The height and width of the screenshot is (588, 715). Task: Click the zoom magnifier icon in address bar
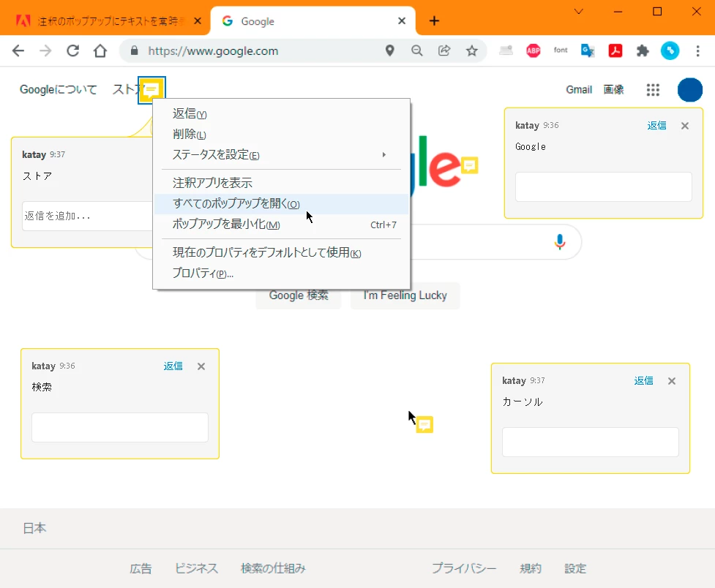click(x=417, y=50)
